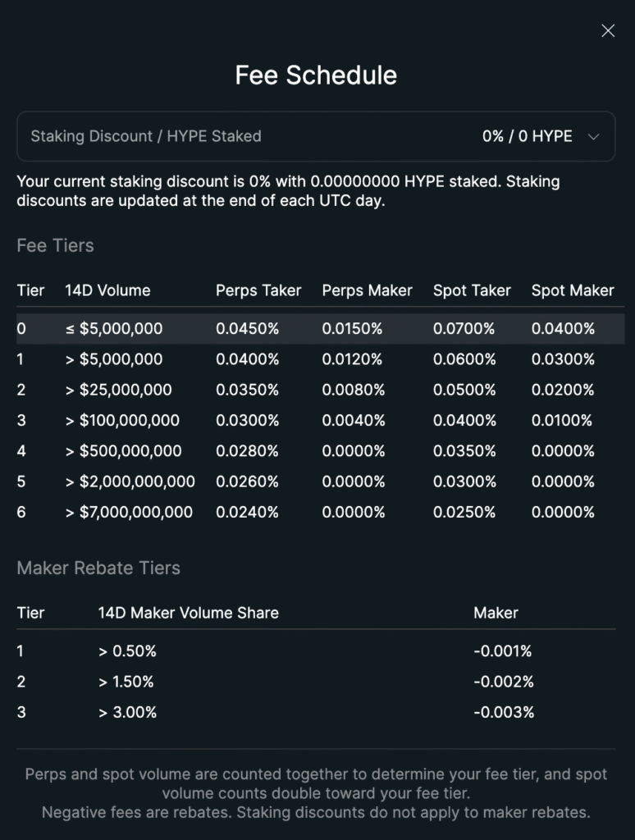Screen dimensions: 635x840
Task: Click the 14D Volume column header
Action: click(x=107, y=290)
